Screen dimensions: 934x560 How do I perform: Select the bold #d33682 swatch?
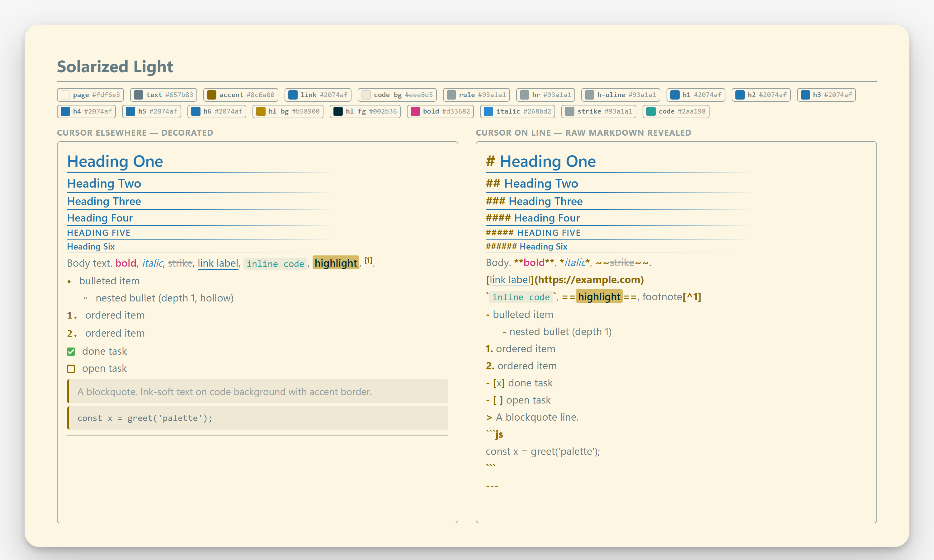(440, 111)
